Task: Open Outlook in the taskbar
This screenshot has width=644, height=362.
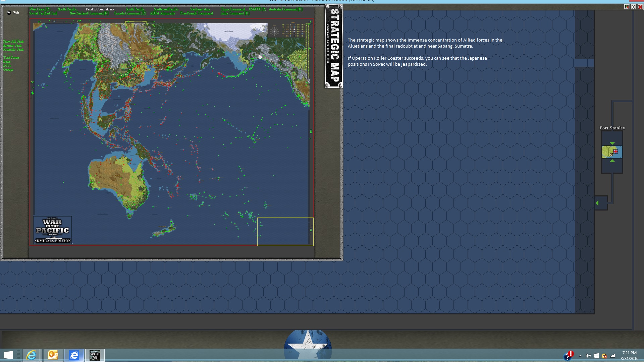Action: [x=53, y=355]
